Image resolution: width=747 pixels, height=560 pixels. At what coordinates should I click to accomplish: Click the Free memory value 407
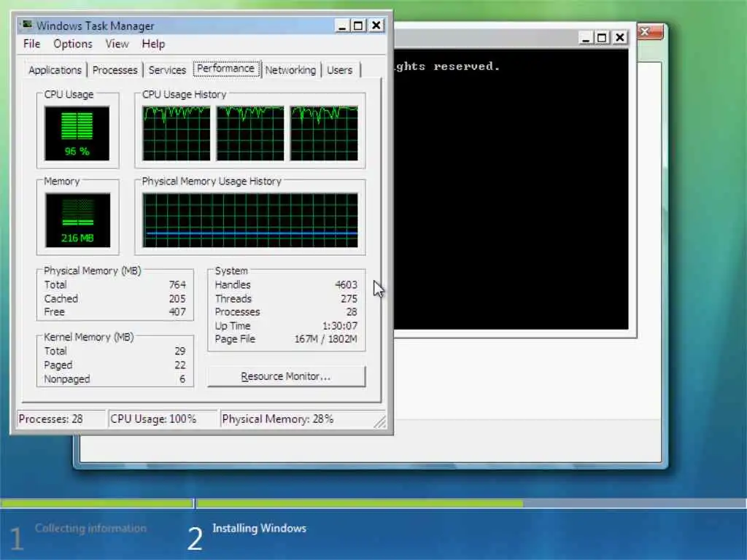tap(177, 312)
